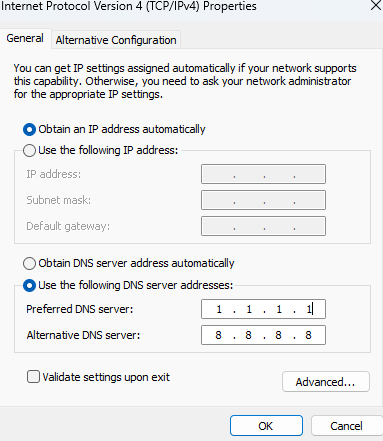This screenshot has height=441, width=383.
Task: Click third octet of Alternative DNS server
Action: 278,335
